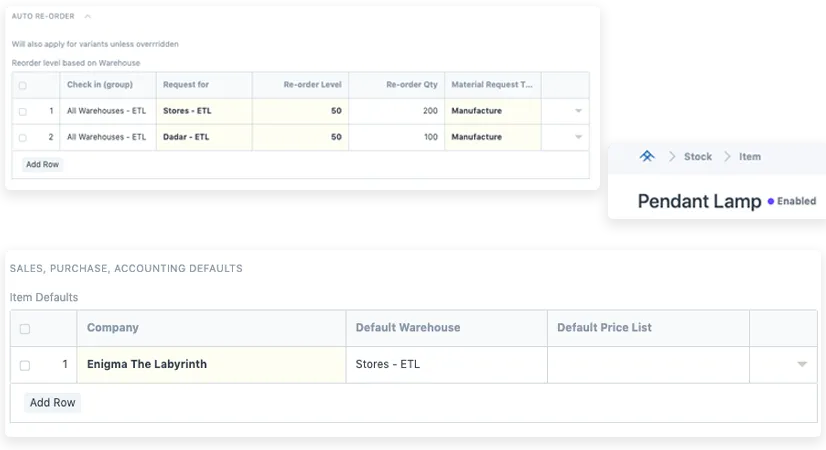Screen dimensions: 826x450
Task: Click Add Row under Auto Re-order table
Action: 42,164
